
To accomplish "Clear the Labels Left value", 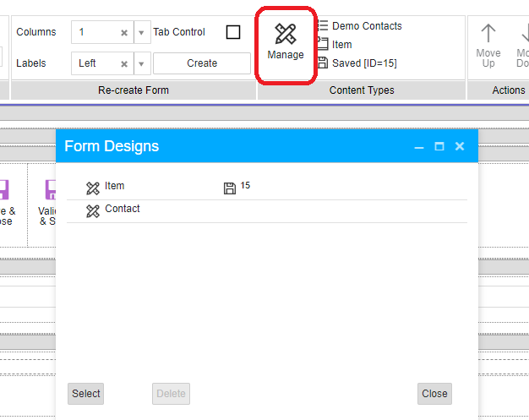I will 123,63.
